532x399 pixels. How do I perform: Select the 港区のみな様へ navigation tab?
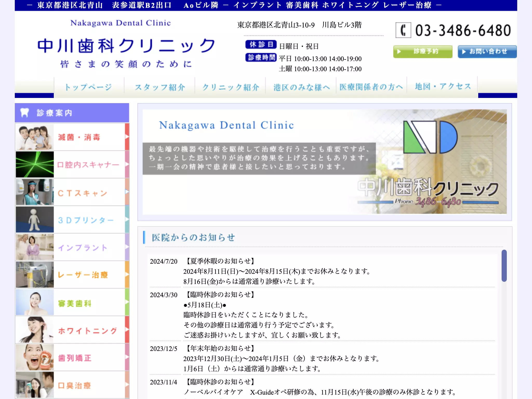pos(301,87)
